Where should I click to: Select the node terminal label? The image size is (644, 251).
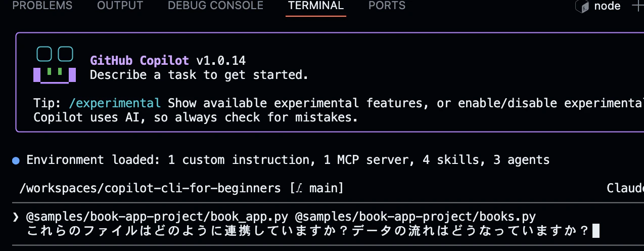click(x=607, y=7)
